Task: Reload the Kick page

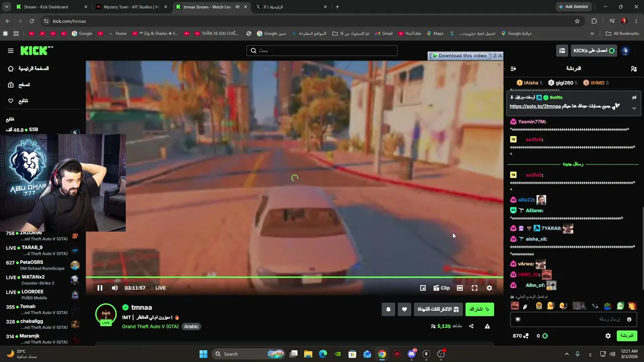Action: (32, 21)
